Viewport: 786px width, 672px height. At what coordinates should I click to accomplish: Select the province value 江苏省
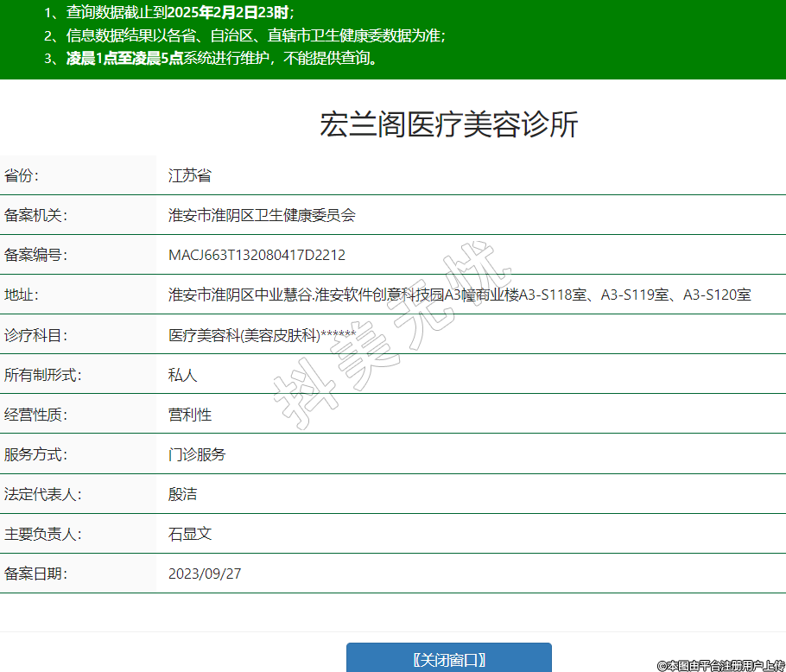(189, 176)
